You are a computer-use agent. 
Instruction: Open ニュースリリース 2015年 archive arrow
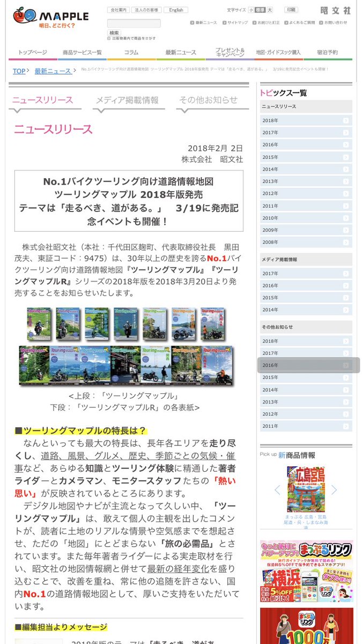click(x=345, y=157)
